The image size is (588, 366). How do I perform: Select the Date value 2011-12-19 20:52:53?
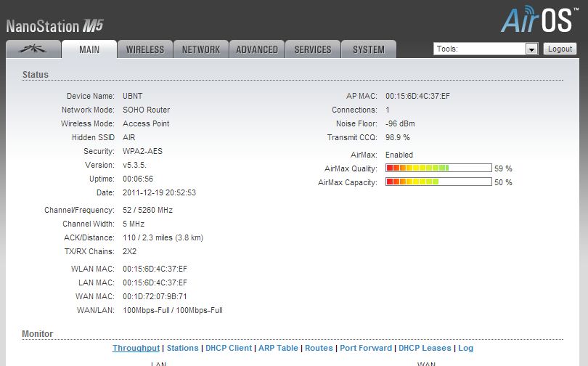[159, 192]
